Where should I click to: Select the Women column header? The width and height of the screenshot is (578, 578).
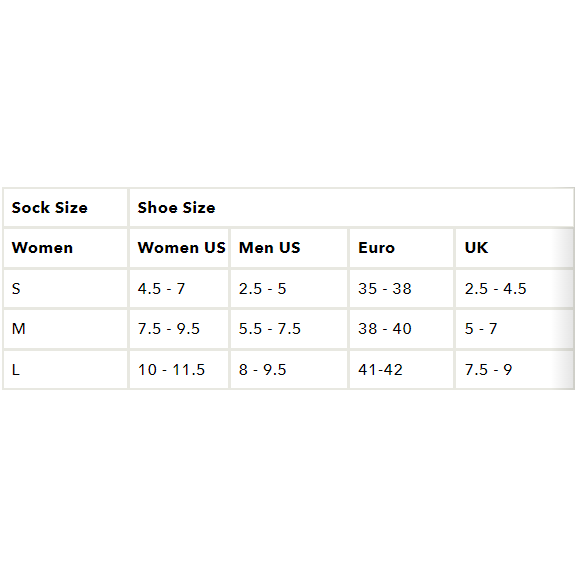(x=65, y=248)
